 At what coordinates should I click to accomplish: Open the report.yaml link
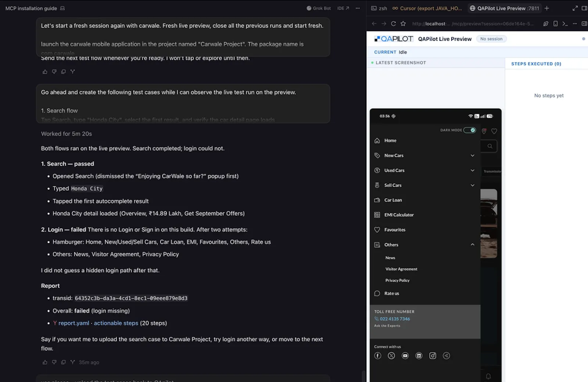coord(73,323)
